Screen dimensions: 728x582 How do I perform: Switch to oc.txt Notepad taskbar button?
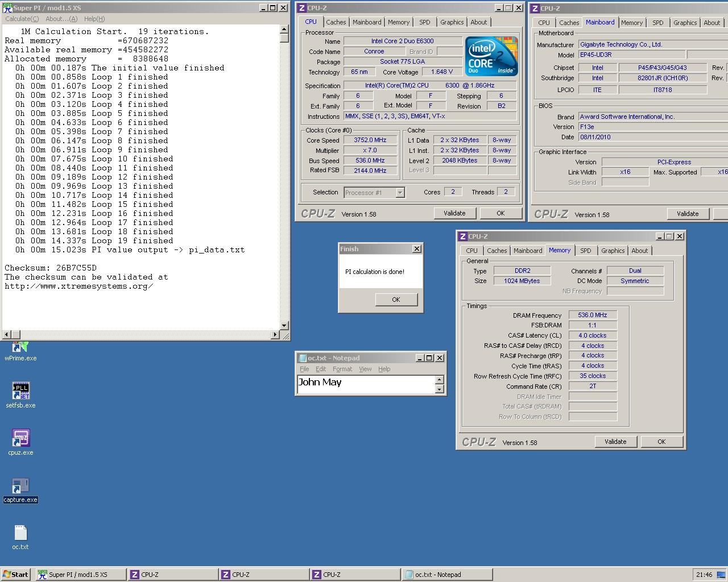tap(447, 575)
